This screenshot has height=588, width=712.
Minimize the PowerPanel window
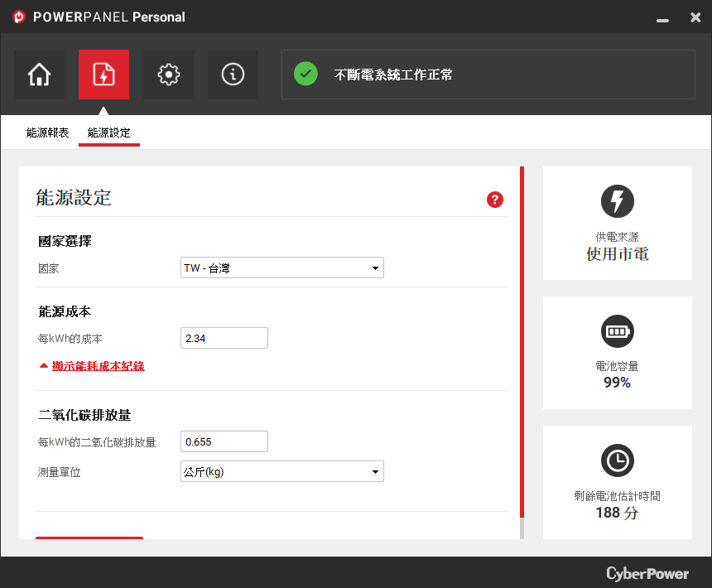pyautogui.click(x=662, y=20)
